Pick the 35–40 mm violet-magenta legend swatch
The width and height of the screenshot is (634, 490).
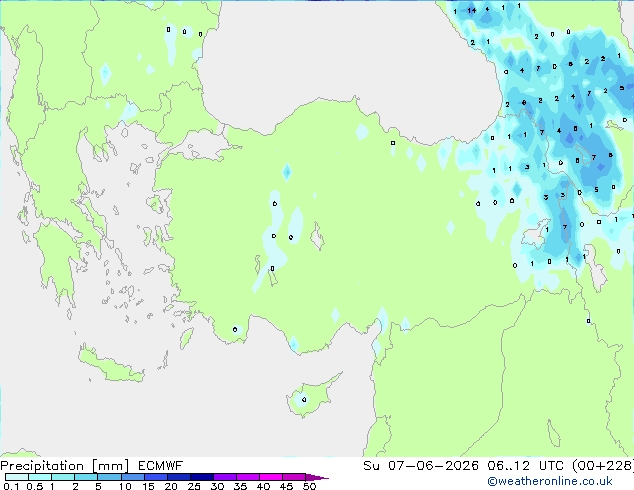(248, 477)
